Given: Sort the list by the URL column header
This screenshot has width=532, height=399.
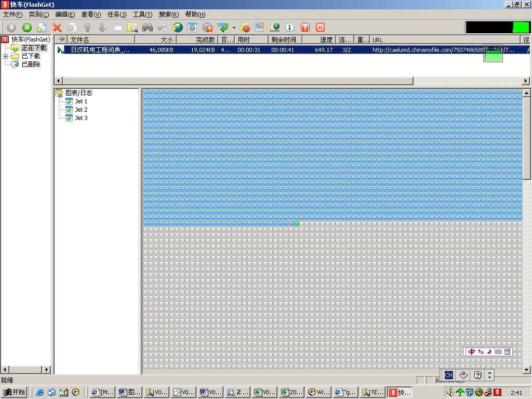Looking at the screenshot, I should coord(446,39).
